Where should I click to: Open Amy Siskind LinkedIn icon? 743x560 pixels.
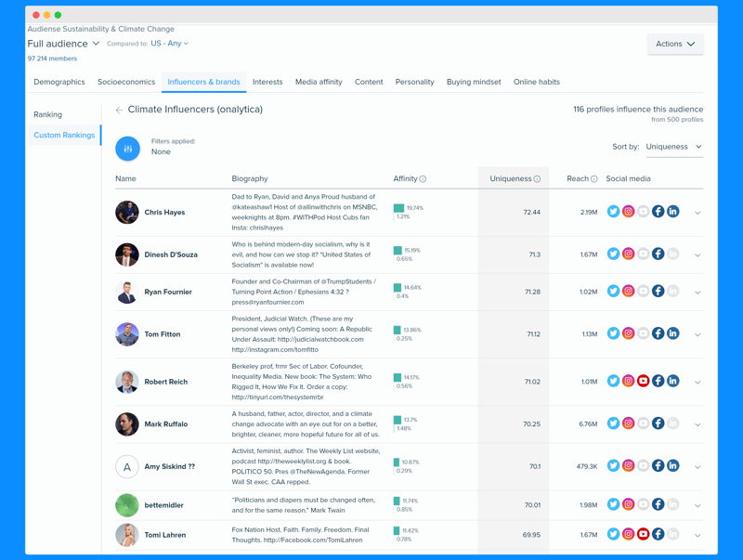672,465
